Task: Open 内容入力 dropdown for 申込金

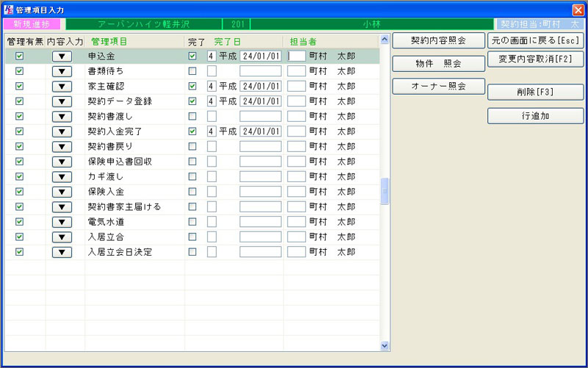Action: [x=62, y=56]
